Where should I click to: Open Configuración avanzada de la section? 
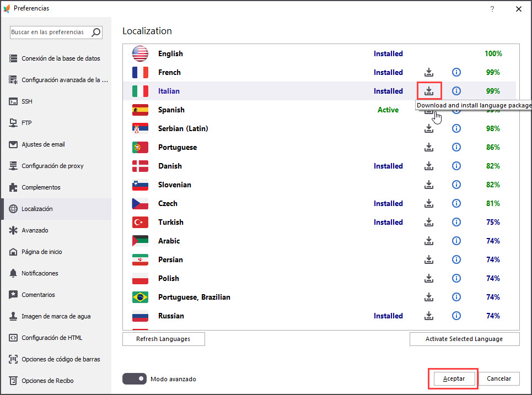56,80
